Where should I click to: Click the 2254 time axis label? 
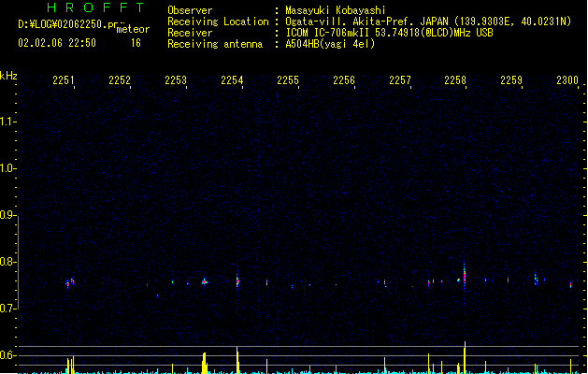232,80
